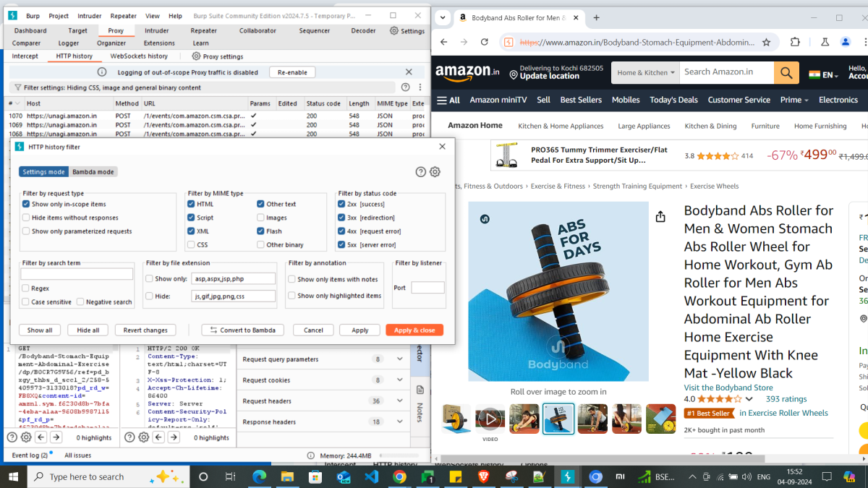Toggle the CSS MIME type checkbox

click(191, 245)
